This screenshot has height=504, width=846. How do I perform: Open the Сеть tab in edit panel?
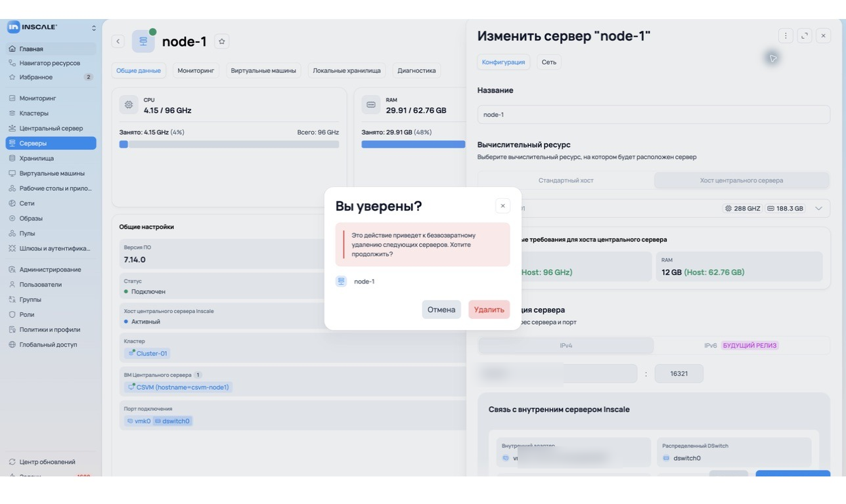549,62
